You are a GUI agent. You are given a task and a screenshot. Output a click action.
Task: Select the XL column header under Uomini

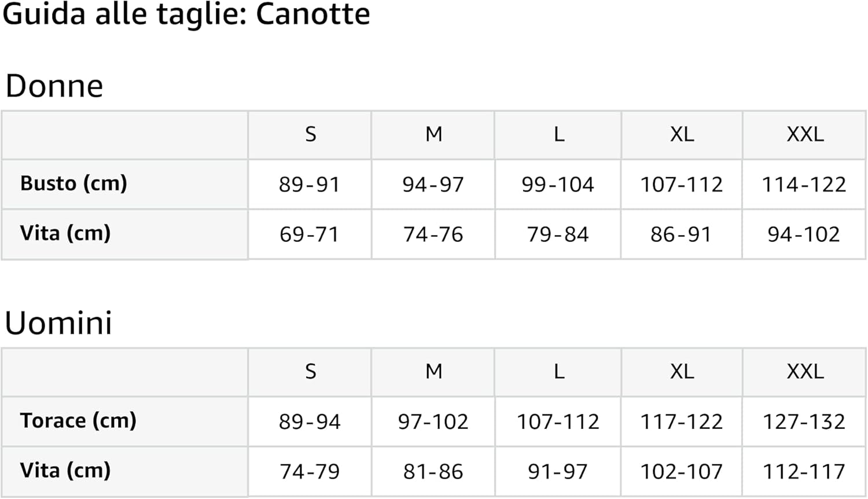tap(682, 372)
